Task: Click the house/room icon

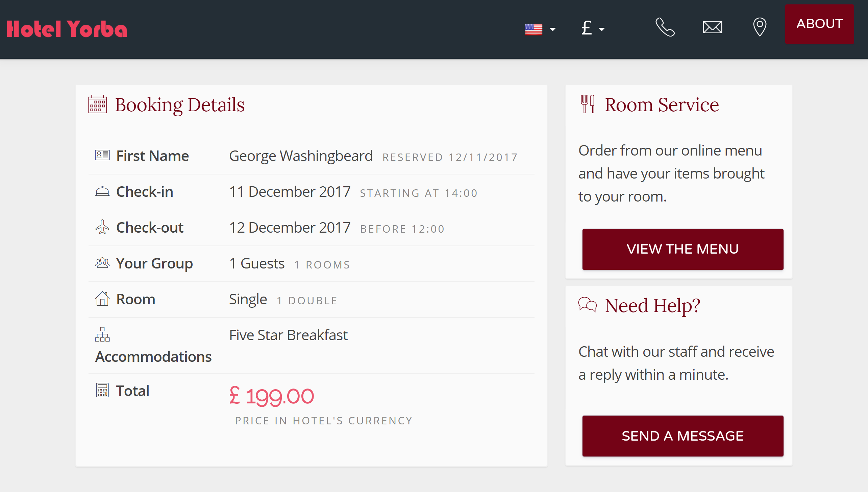Action: pyautogui.click(x=101, y=299)
